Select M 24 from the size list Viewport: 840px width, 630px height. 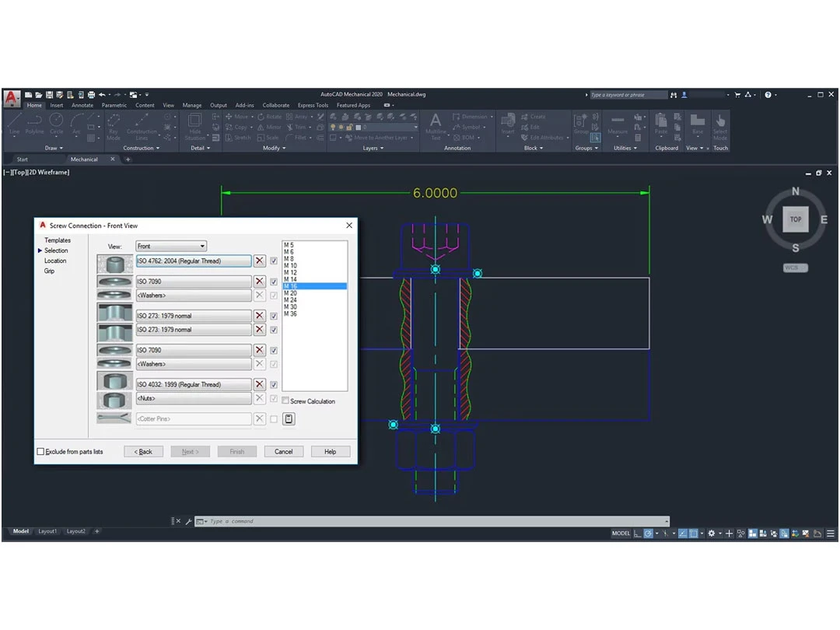tap(292, 299)
